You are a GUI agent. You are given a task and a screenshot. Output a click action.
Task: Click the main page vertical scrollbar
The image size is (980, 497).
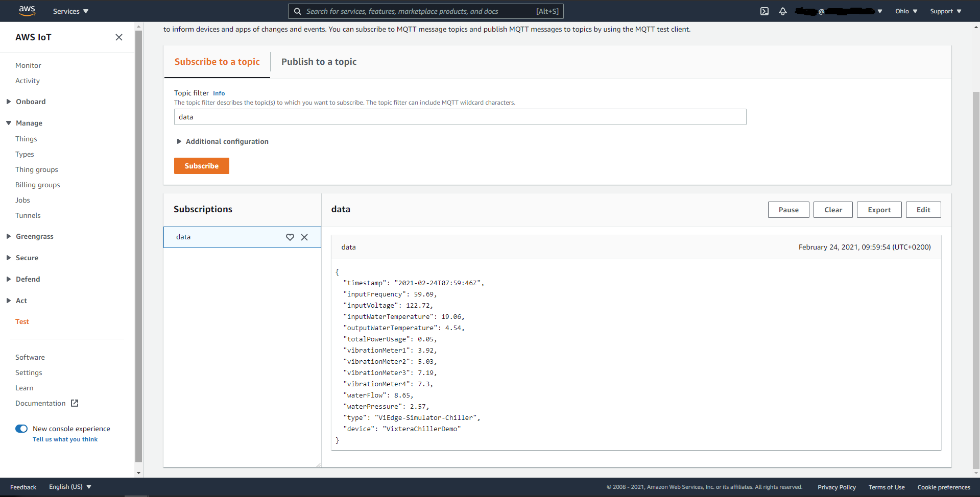(x=976, y=280)
